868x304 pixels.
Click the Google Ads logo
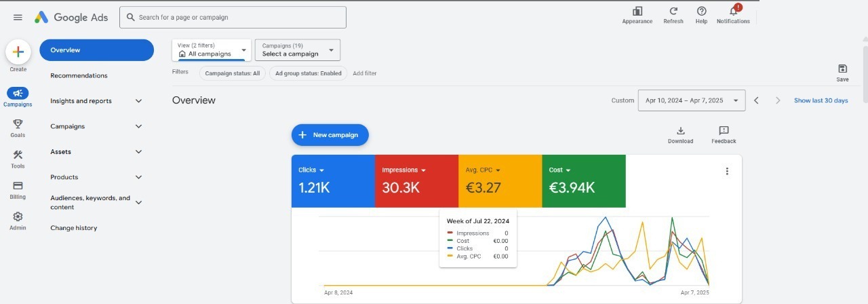[71, 18]
